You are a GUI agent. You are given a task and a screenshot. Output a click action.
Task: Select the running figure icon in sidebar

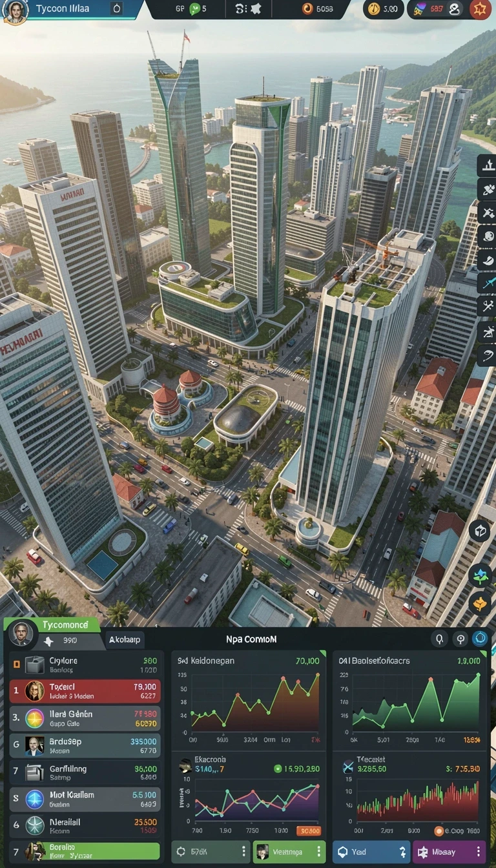click(486, 331)
